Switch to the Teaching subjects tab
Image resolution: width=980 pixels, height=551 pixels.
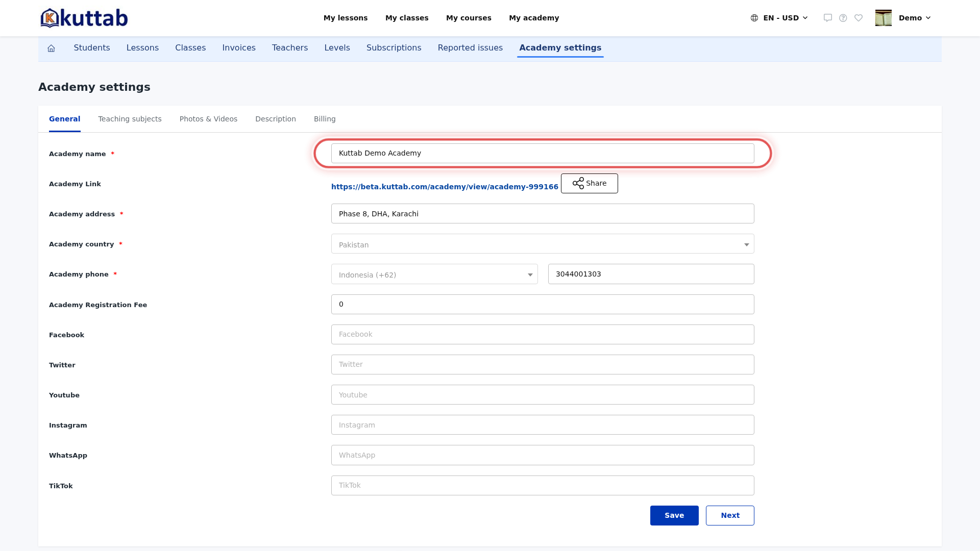tap(130, 119)
